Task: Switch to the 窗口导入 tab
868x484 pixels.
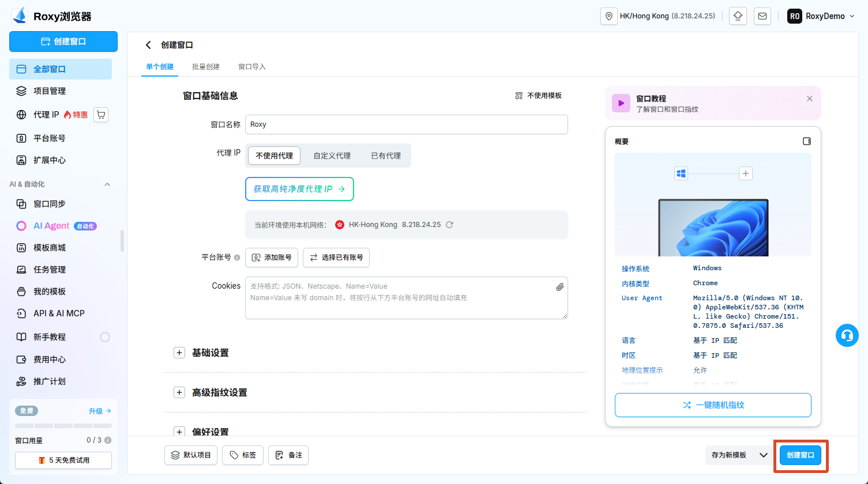Action: click(252, 67)
